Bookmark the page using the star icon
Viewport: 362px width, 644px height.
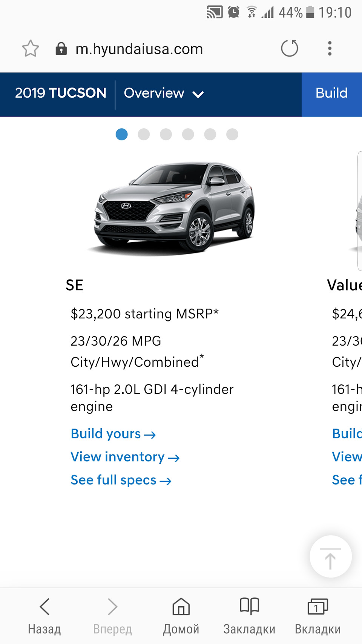coord(30,48)
